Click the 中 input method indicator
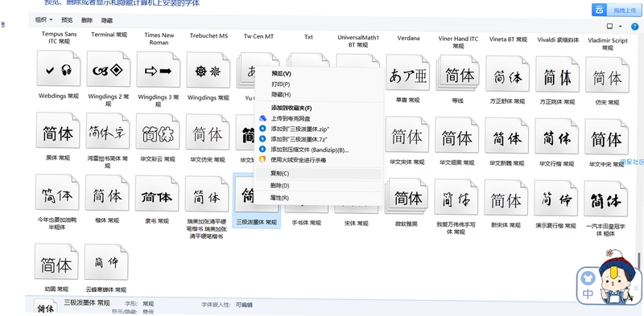 coord(588,293)
